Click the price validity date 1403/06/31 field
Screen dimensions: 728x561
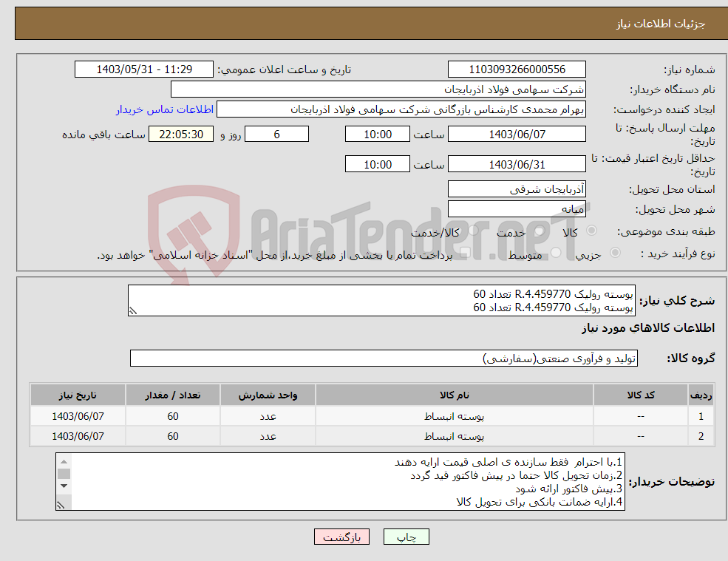517,164
